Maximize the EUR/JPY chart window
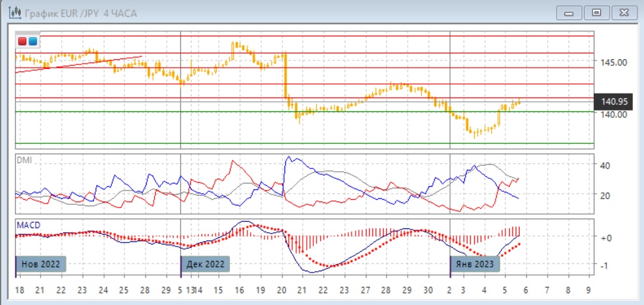Viewport: 644px width, 305px height. click(x=596, y=12)
